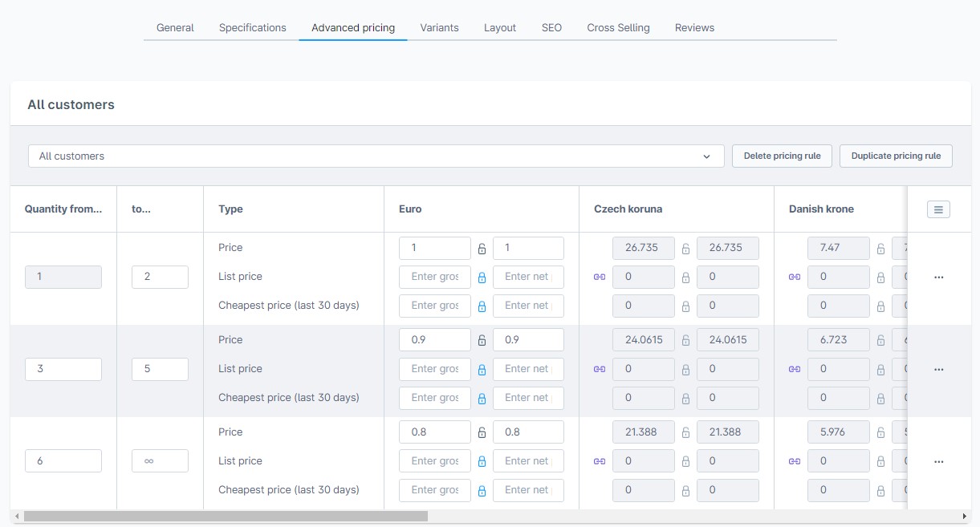Image resolution: width=980 pixels, height=527 pixels.
Task: Open the General tab
Action: [175, 27]
